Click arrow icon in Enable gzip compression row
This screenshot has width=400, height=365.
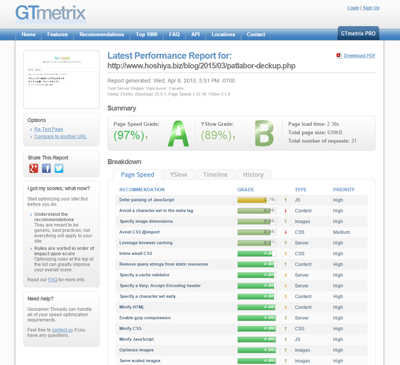pyautogui.click(x=286, y=318)
